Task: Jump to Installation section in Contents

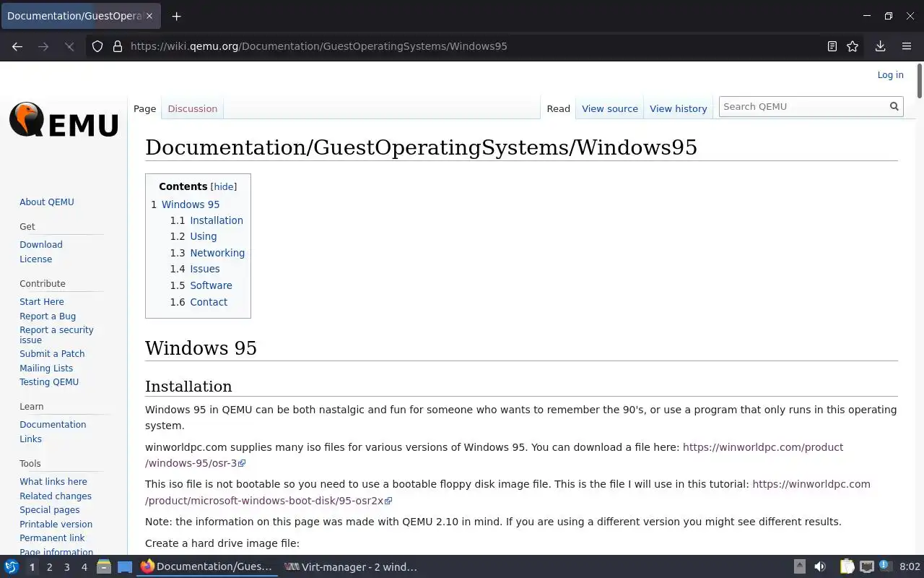Action: tap(217, 220)
